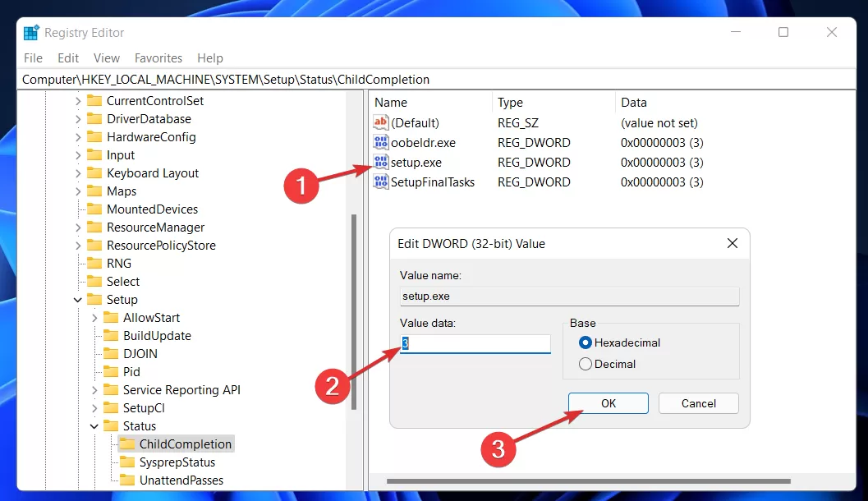Open the Edit menu
Image resolution: width=868 pixels, height=501 pixels.
tap(68, 58)
